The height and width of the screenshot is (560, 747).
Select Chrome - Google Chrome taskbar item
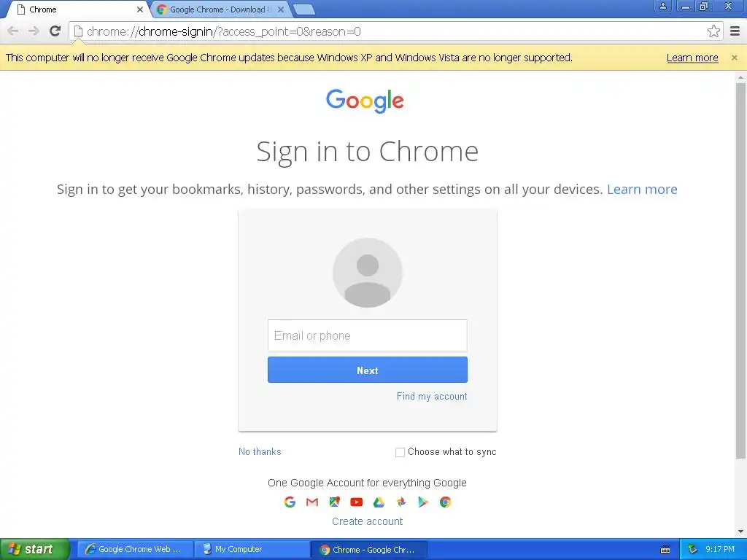pyautogui.click(x=368, y=550)
